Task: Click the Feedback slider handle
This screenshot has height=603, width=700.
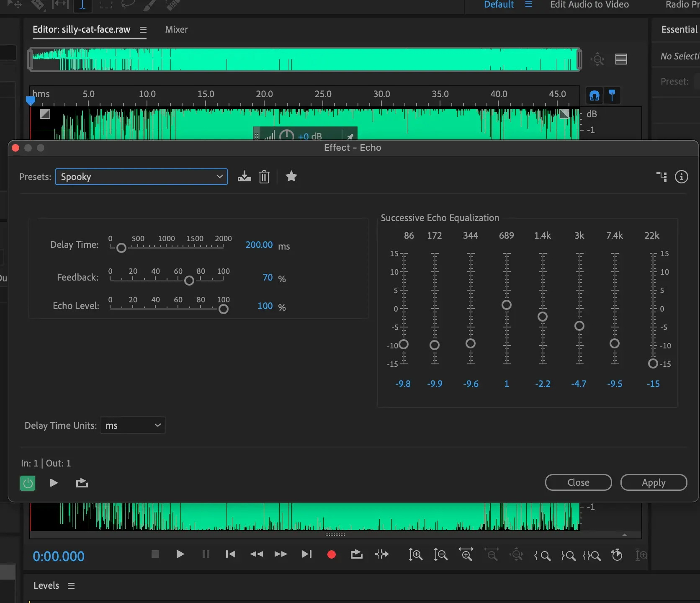Action: [189, 281]
